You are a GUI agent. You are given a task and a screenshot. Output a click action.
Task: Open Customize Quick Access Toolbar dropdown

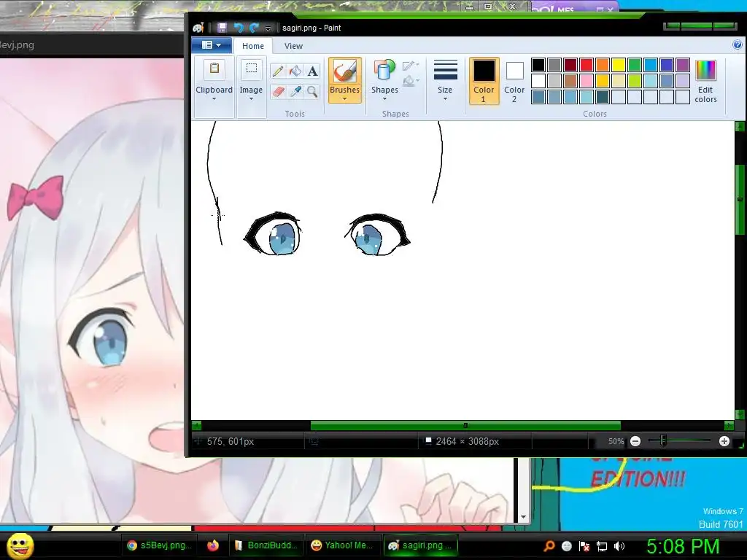[268, 28]
